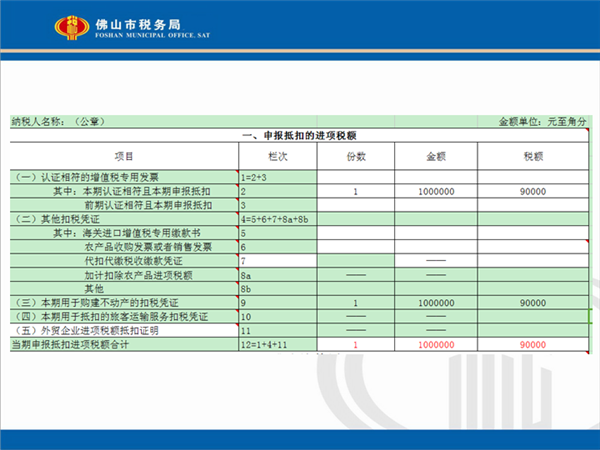Click the 栏次 cell 10
Image resolution: width=600 pixels, height=450 pixels.
tap(278, 316)
